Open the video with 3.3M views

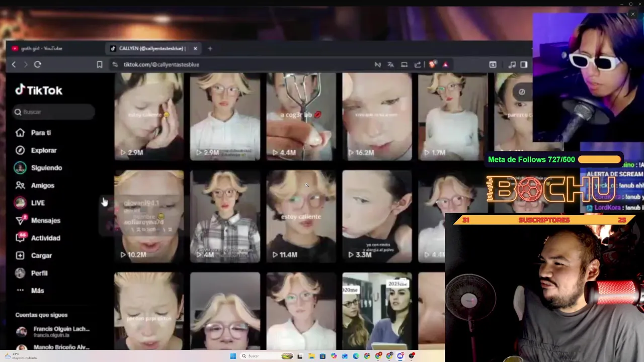click(377, 216)
